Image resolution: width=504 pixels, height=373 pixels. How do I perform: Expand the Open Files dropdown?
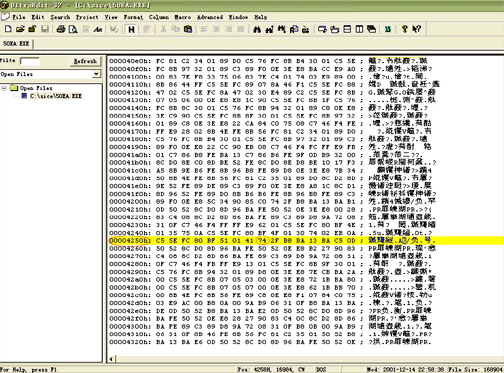click(x=96, y=74)
